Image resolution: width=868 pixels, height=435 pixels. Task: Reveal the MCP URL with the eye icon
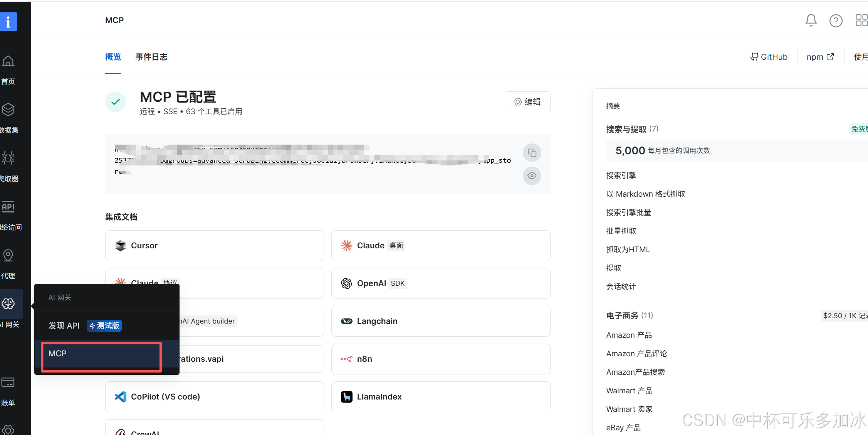(x=532, y=176)
